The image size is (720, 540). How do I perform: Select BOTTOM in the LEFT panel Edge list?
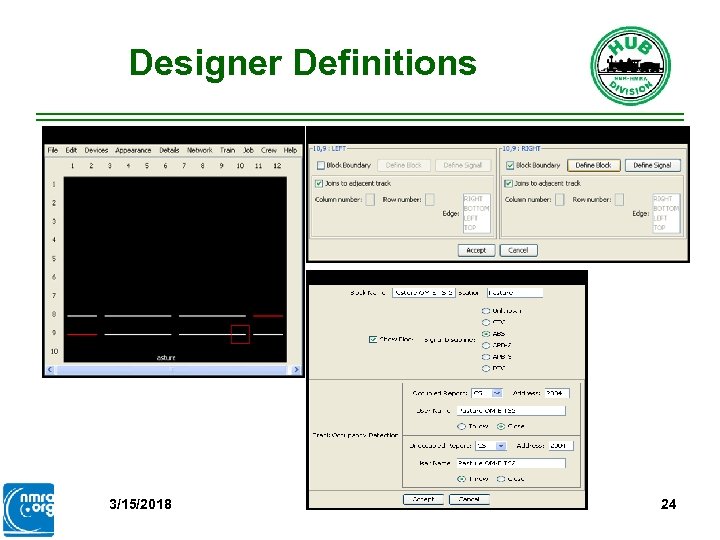pos(476,208)
